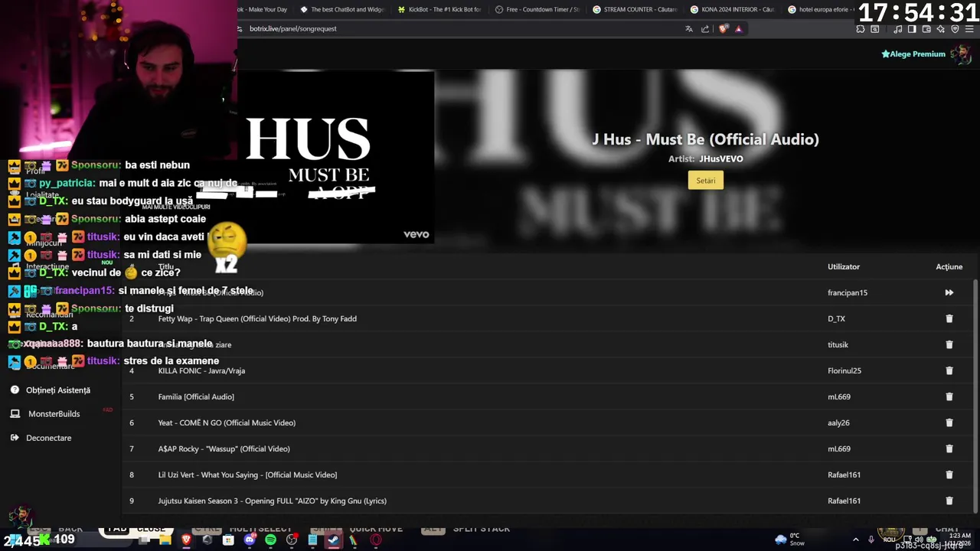The width and height of the screenshot is (980, 551).
Task: Click the Acțiune column header
Action: [x=949, y=267]
